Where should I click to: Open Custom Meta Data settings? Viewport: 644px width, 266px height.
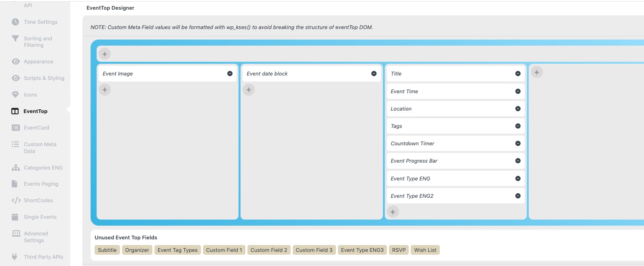(40, 147)
